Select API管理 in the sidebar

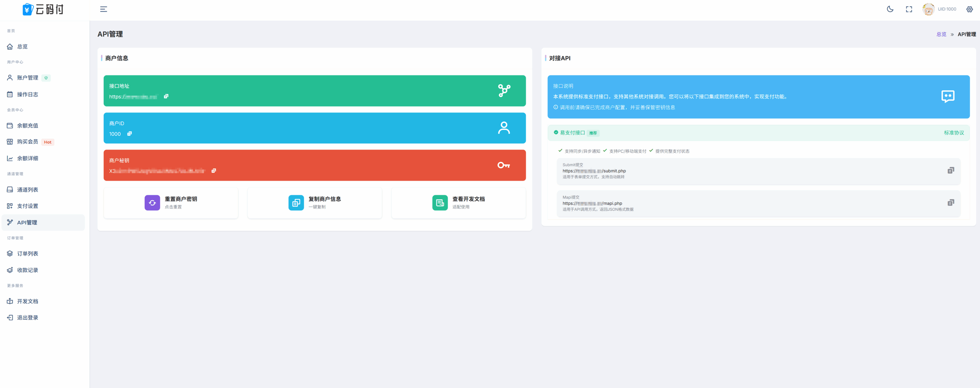pos(43,223)
